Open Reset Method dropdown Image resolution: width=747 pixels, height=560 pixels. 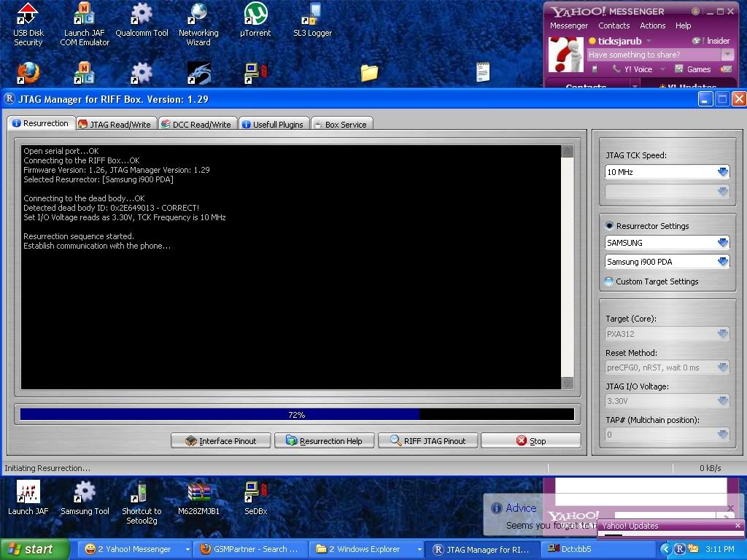click(x=723, y=367)
